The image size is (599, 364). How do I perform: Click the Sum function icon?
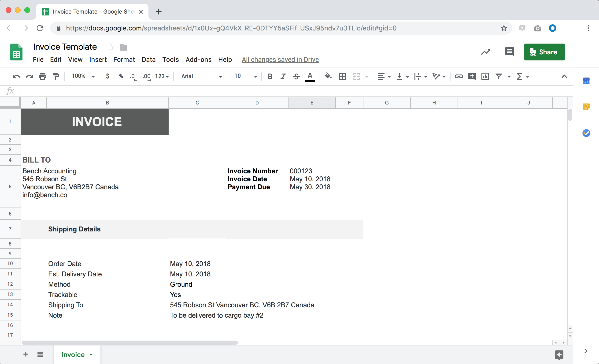click(x=519, y=77)
